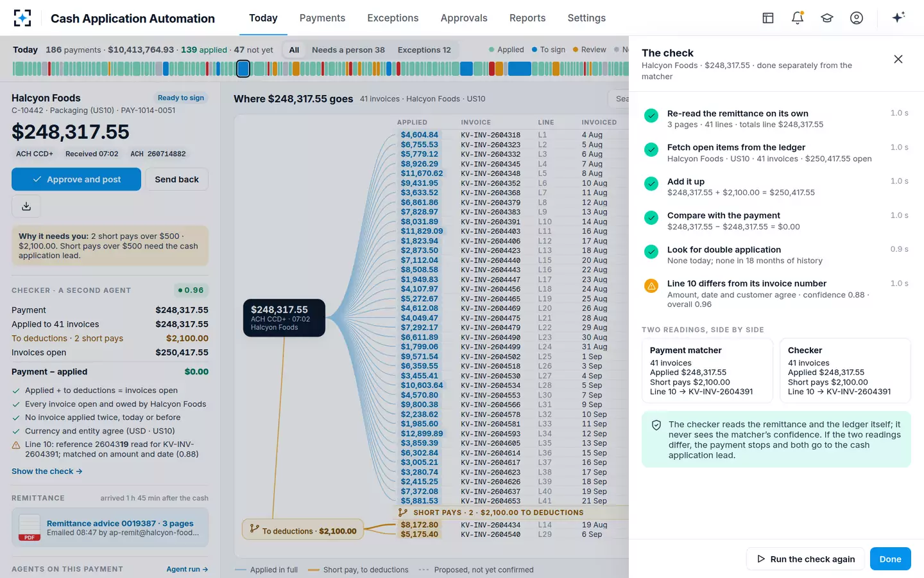The image size is (924, 578).
Task: Click warning triangle beside Line 10 reference
Action: (16, 445)
